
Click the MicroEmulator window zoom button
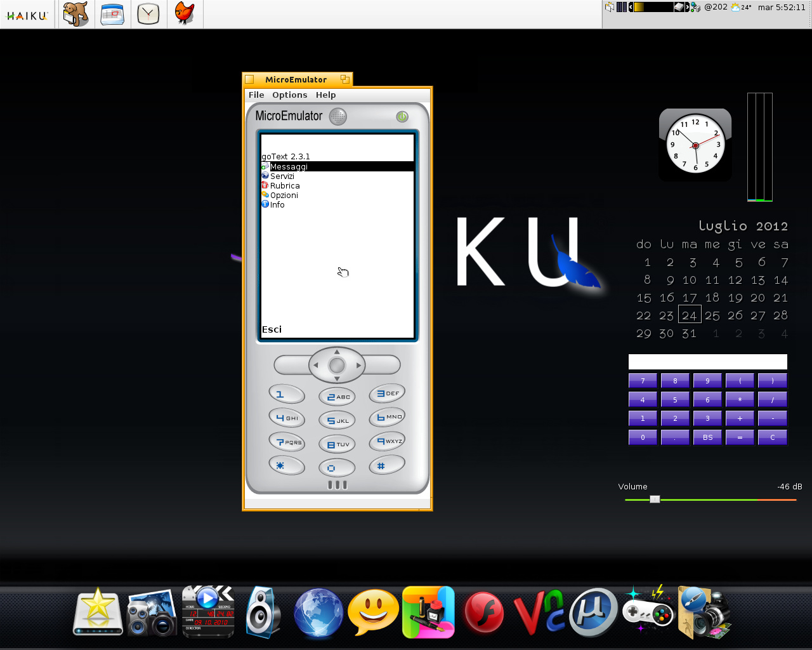click(x=344, y=79)
